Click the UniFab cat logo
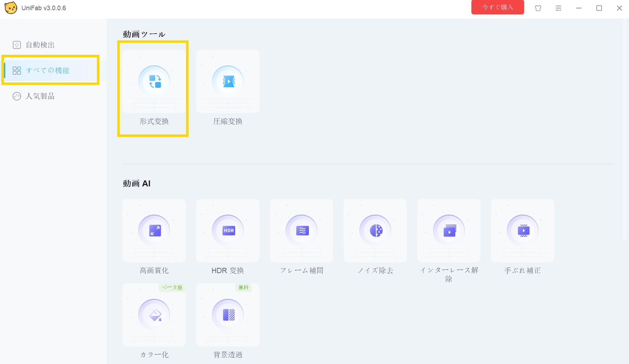The height and width of the screenshot is (364, 629). click(11, 8)
